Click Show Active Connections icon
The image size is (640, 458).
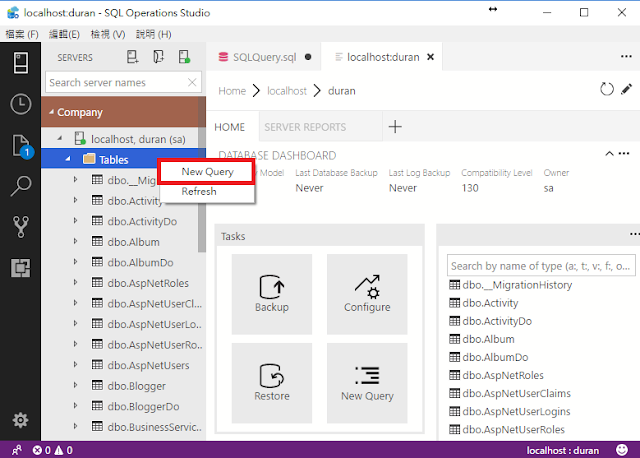[184, 57]
